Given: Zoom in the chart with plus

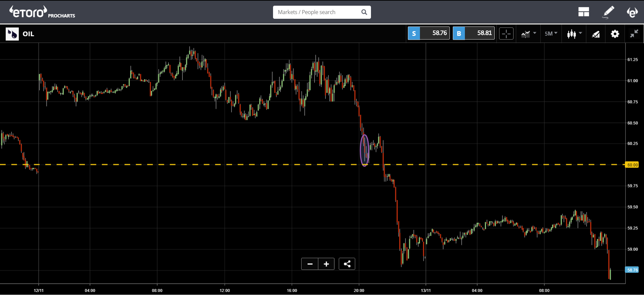Looking at the screenshot, I should [326, 264].
